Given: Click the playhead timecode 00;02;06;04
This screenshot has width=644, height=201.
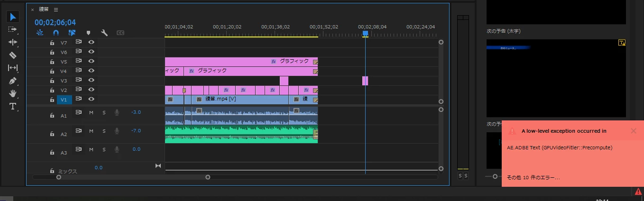Looking at the screenshot, I should 55,22.
